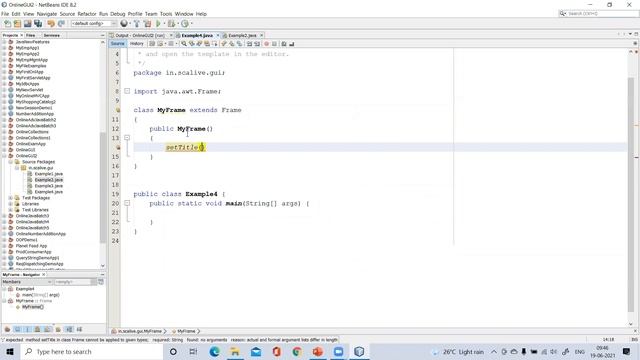Viewport: 640px width, 360px height.
Task: Open the File menu
Action: (5, 14)
